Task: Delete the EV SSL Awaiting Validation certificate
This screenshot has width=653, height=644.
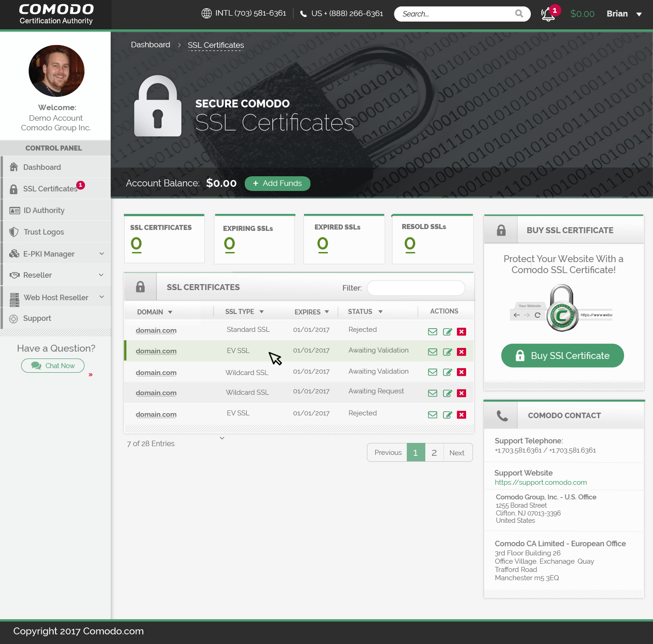Action: [x=462, y=352]
